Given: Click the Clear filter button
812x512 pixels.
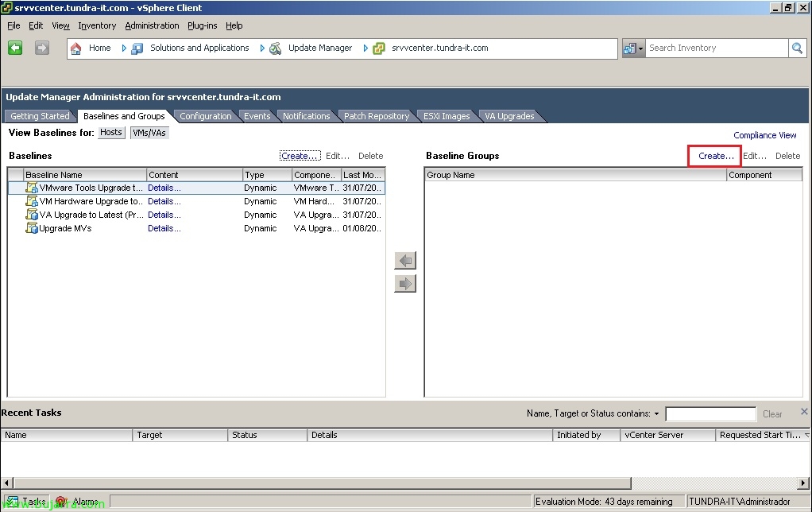Looking at the screenshot, I should click(772, 414).
